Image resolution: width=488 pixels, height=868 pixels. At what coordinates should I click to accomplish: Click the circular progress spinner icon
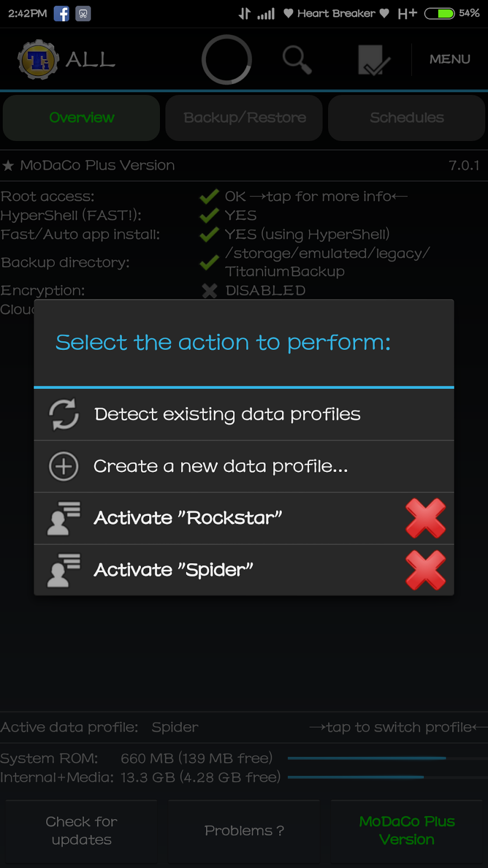227,60
